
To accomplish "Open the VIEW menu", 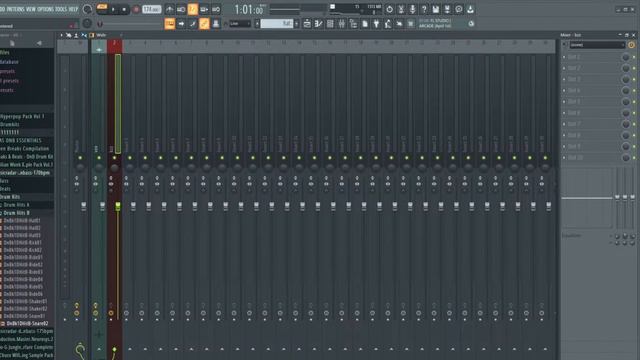I will tap(31, 9).
